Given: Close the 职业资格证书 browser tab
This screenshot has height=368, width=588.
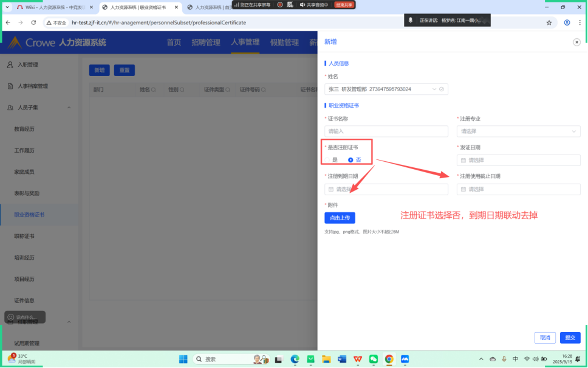Looking at the screenshot, I should tap(176, 7).
